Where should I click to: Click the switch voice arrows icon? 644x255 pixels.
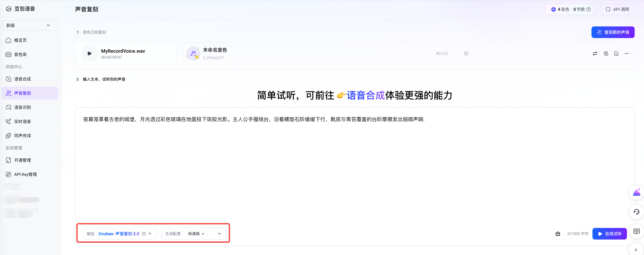click(595, 54)
